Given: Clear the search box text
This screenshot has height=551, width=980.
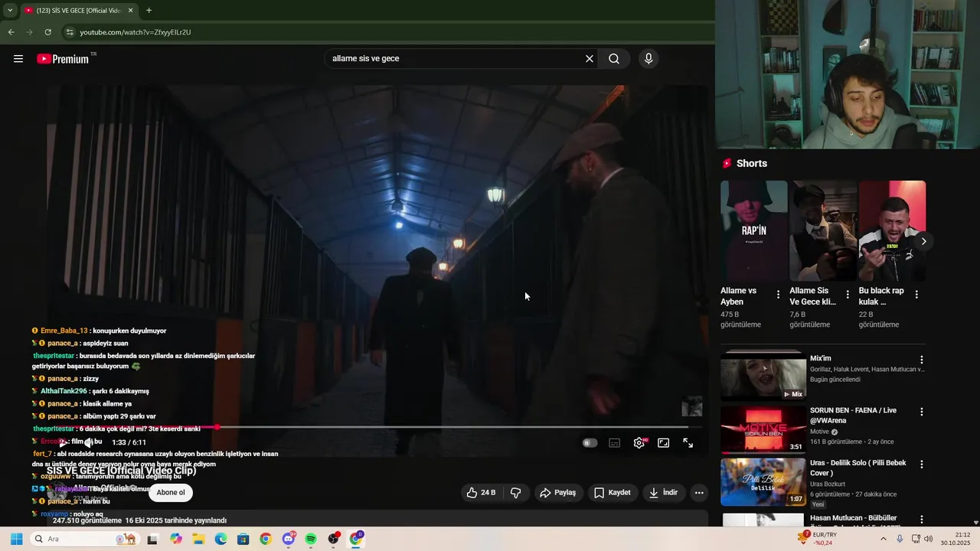Looking at the screenshot, I should point(590,59).
